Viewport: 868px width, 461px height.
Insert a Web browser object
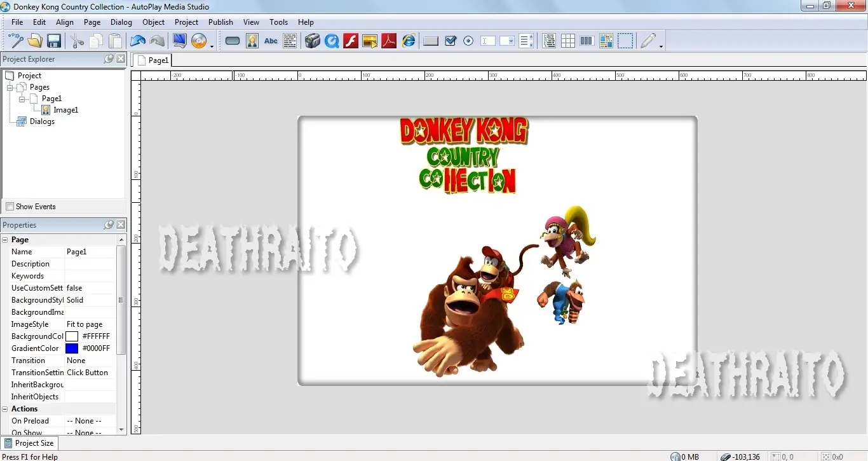409,41
